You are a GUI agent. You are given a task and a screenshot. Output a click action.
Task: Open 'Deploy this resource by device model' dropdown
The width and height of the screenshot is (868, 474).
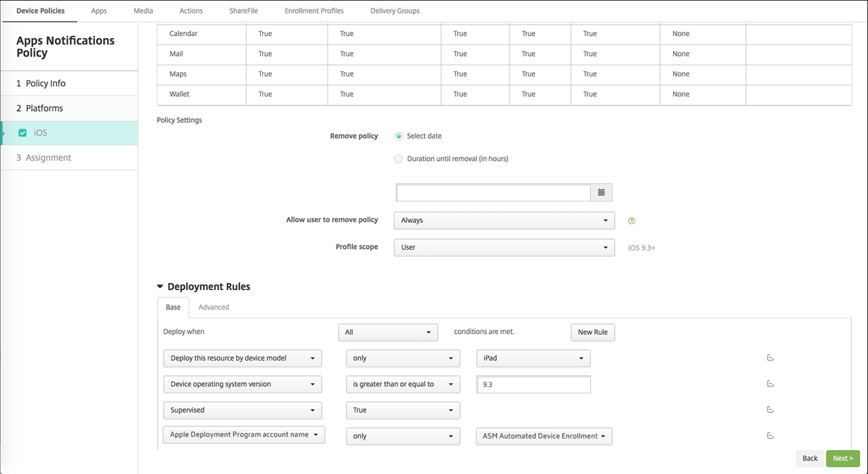pos(242,358)
